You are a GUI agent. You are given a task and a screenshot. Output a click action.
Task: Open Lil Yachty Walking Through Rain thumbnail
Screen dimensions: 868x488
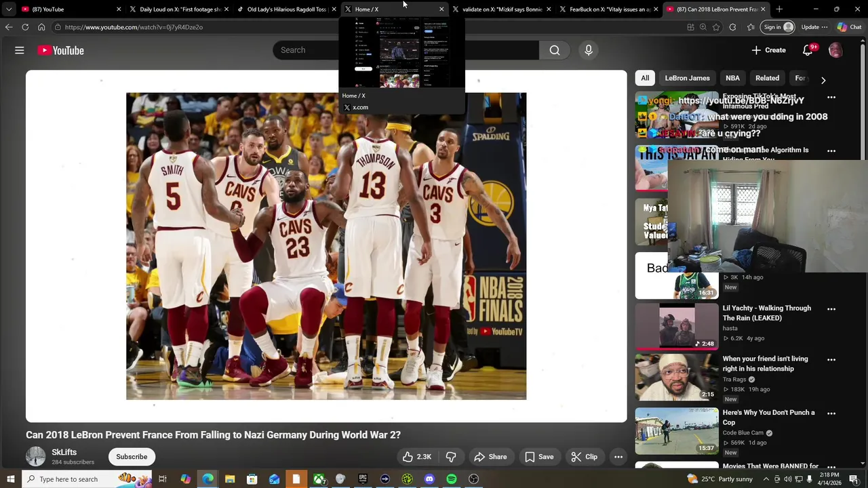677,326
